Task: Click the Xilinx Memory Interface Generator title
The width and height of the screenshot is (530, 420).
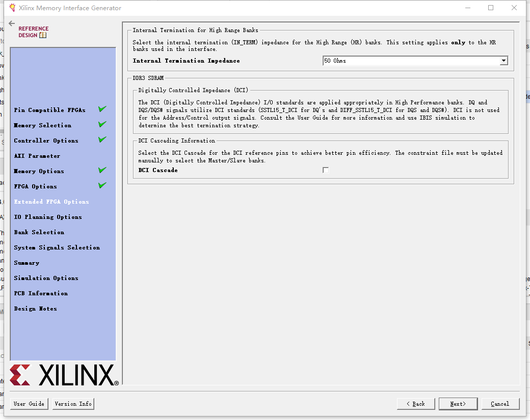Action: (x=70, y=8)
